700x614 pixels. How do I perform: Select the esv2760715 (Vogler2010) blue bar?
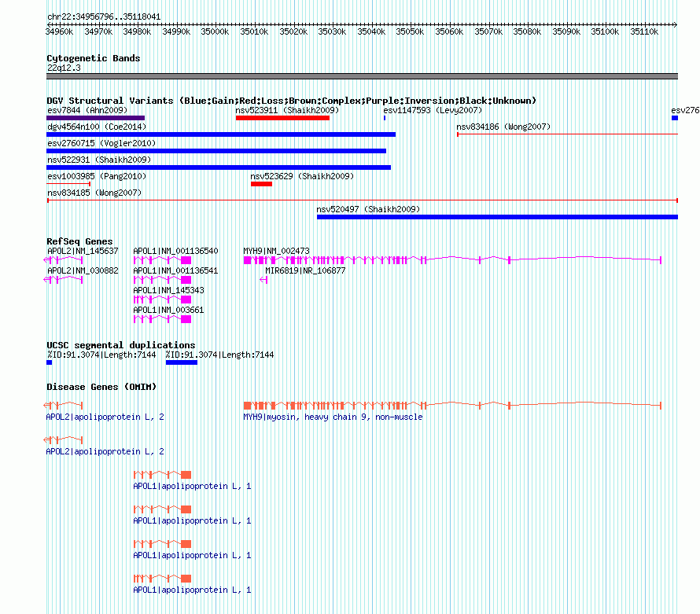point(216,151)
